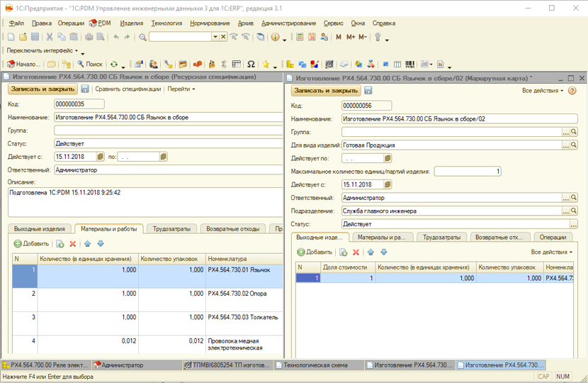588x383 pixels.
Task: Click Сравнить спецификации button
Action: pyautogui.click(x=128, y=89)
